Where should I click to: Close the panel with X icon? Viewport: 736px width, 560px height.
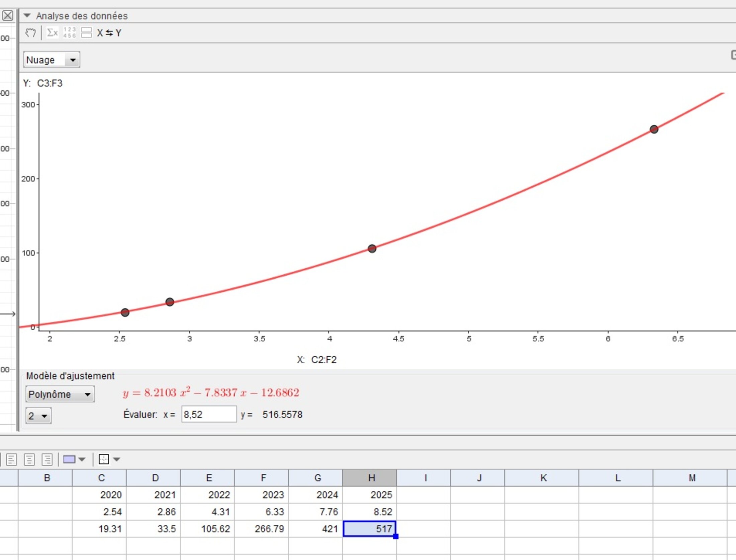pos(8,15)
